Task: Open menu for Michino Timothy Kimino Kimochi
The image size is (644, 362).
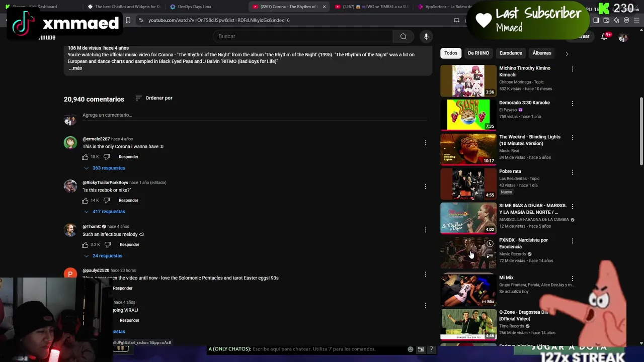Action: pos(572,69)
